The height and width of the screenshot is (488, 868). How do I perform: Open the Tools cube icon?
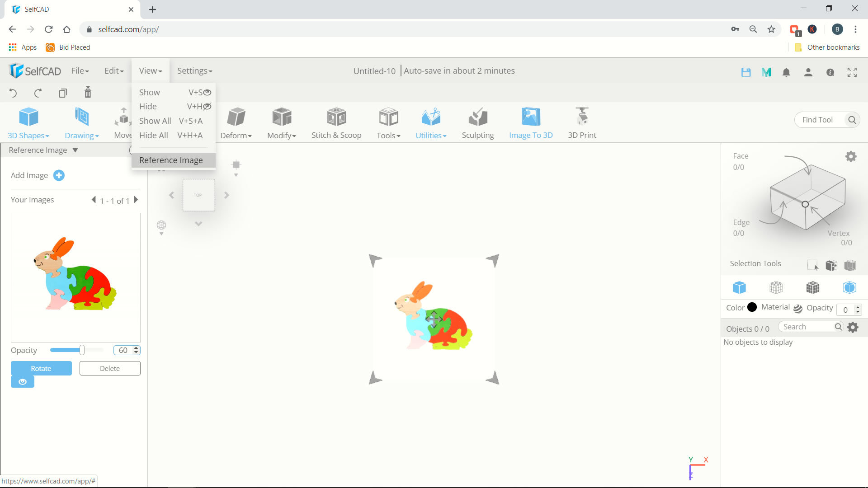tap(388, 117)
